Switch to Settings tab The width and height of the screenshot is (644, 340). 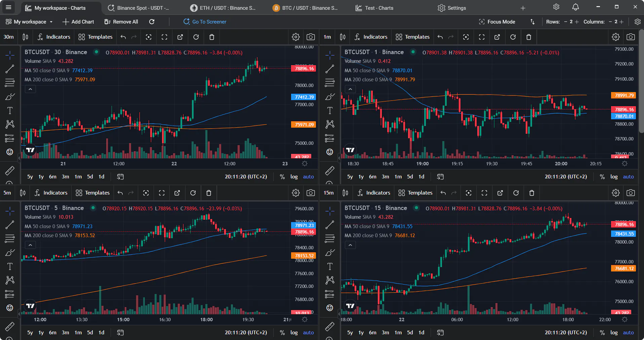click(452, 8)
